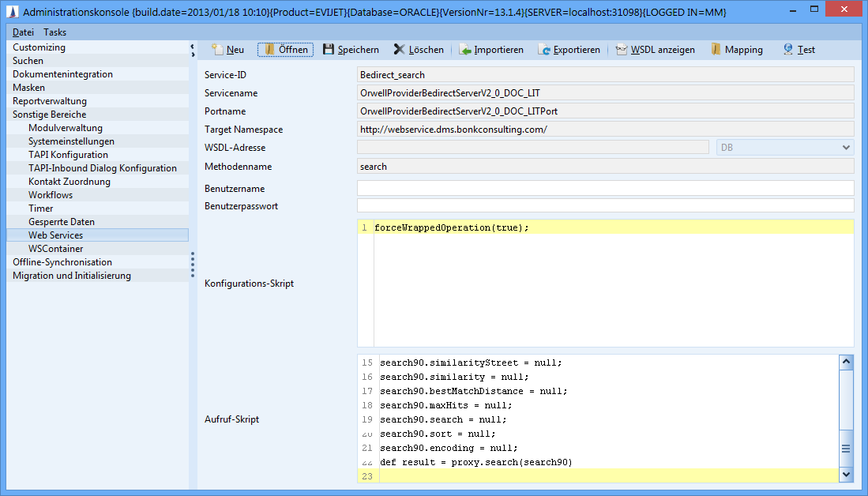Image resolution: width=868 pixels, height=496 pixels.
Task: Save using the Speichern disk icon
Action: click(329, 50)
